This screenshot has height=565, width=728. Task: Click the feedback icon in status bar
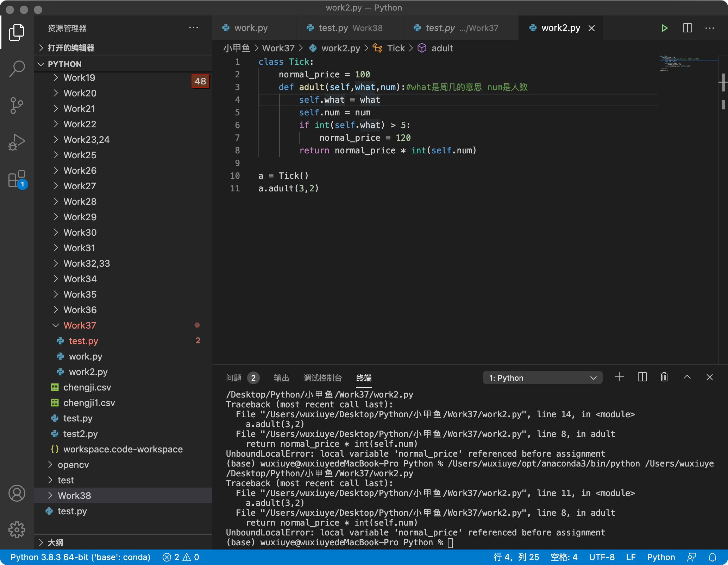[x=691, y=557]
